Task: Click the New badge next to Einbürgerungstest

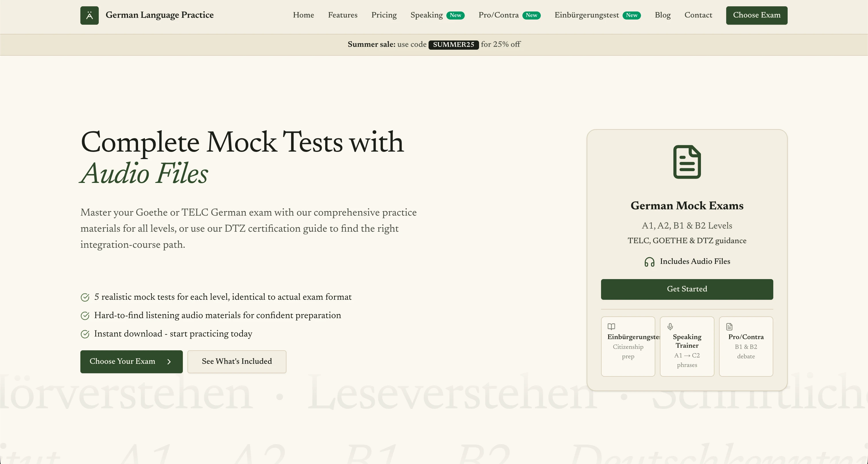Action: [631, 15]
